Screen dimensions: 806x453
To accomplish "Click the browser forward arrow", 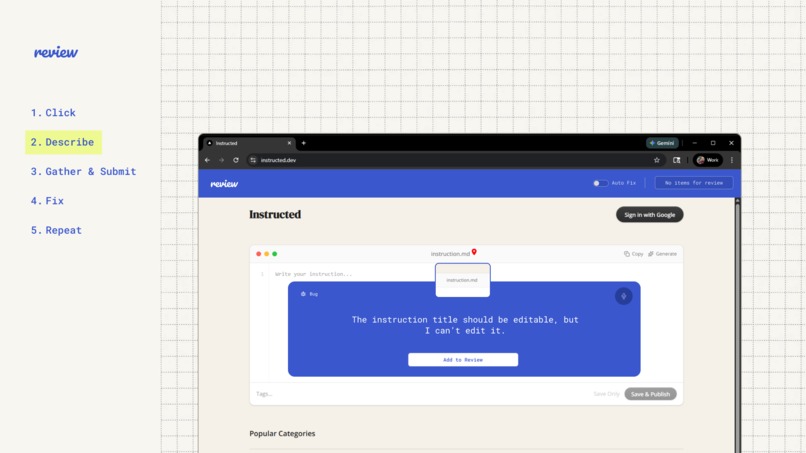I will coord(222,160).
